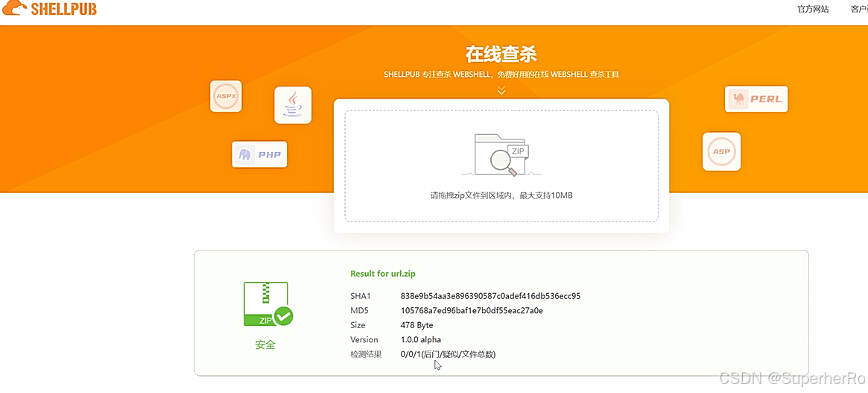The width and height of the screenshot is (868, 393).
Task: Click the 检测结果 field label
Action: pos(366,354)
